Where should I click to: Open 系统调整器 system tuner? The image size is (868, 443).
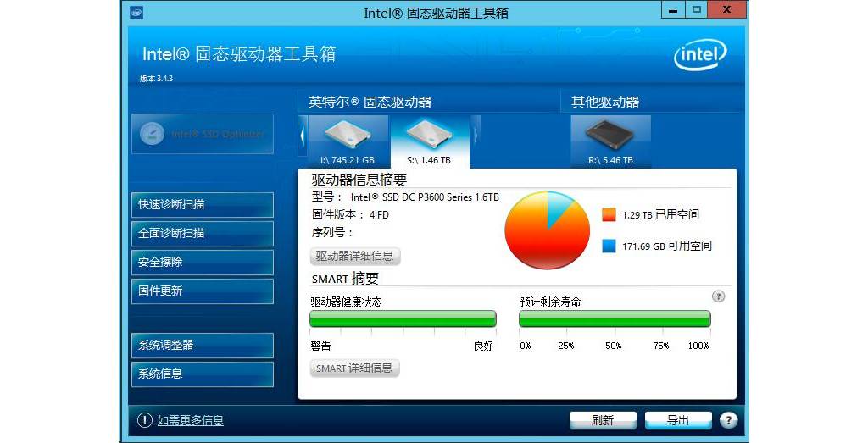coord(202,345)
